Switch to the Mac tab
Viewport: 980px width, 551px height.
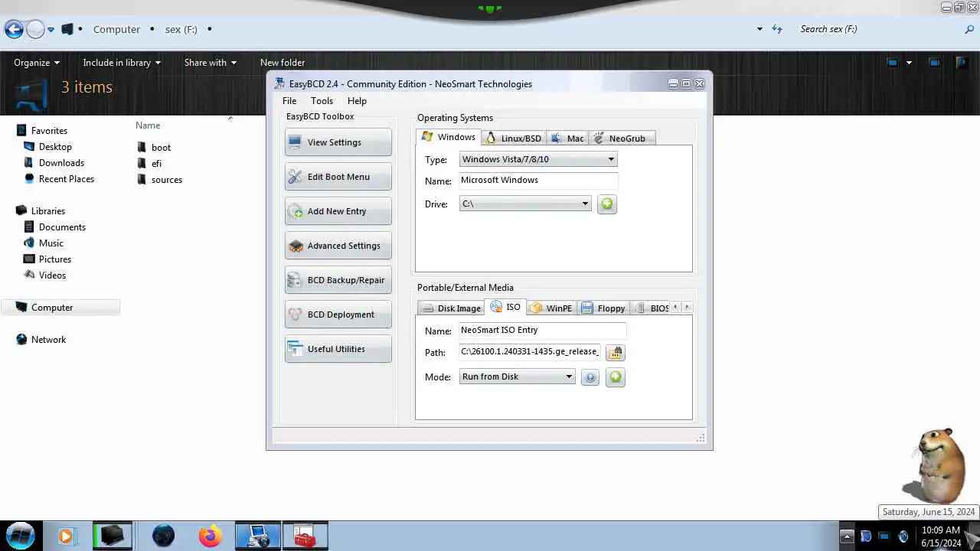568,139
